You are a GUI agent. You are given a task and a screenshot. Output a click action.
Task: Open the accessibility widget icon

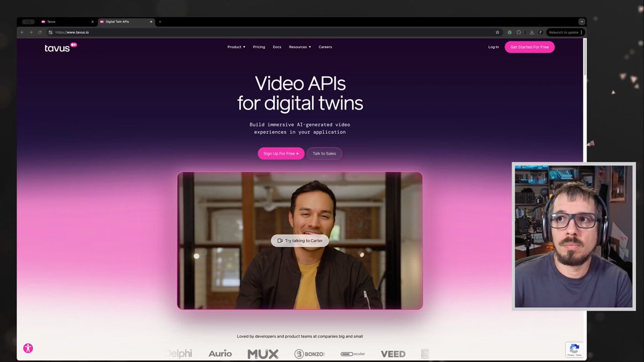tap(28, 348)
